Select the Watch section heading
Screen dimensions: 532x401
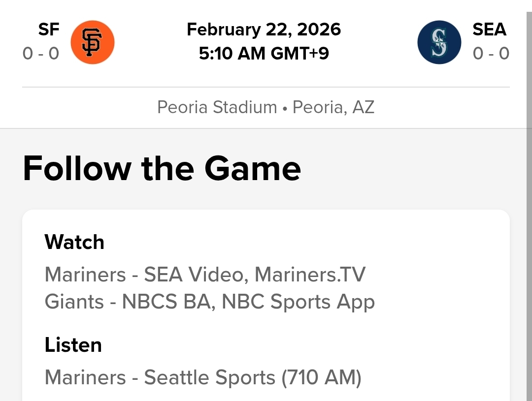click(x=74, y=242)
